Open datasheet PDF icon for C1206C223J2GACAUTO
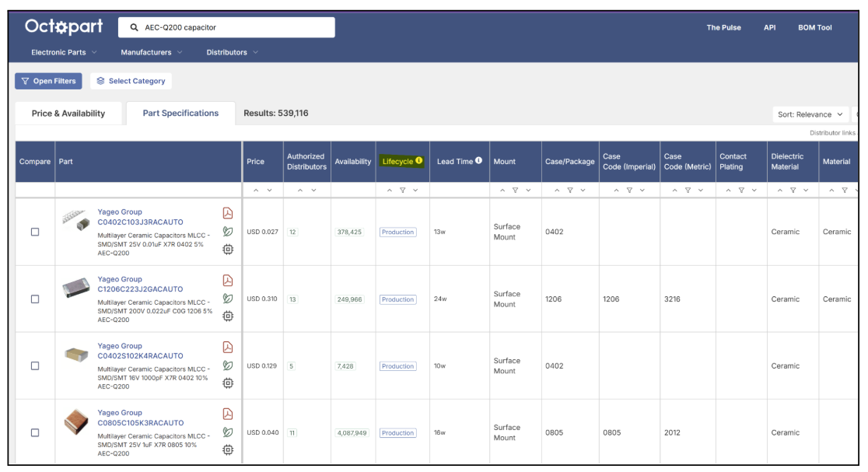This screenshot has height=472, width=868. 228,281
